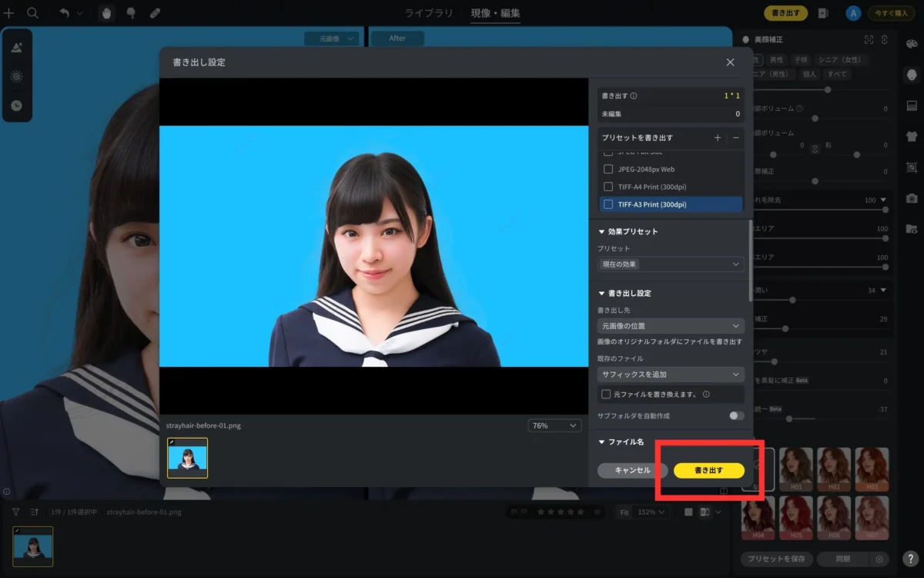Check the TIFF-A4 Print (300dpi) preset
Image resolution: width=924 pixels, height=578 pixels.
coord(608,187)
